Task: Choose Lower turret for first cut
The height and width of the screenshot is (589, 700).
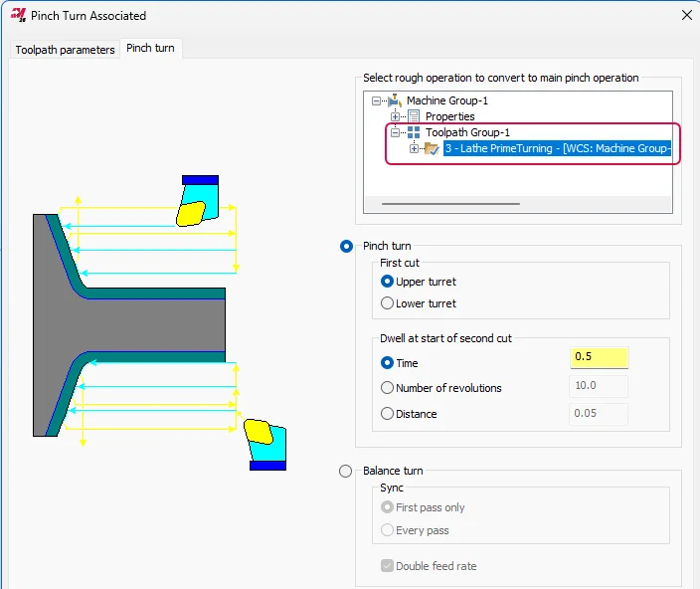Action: [x=388, y=303]
